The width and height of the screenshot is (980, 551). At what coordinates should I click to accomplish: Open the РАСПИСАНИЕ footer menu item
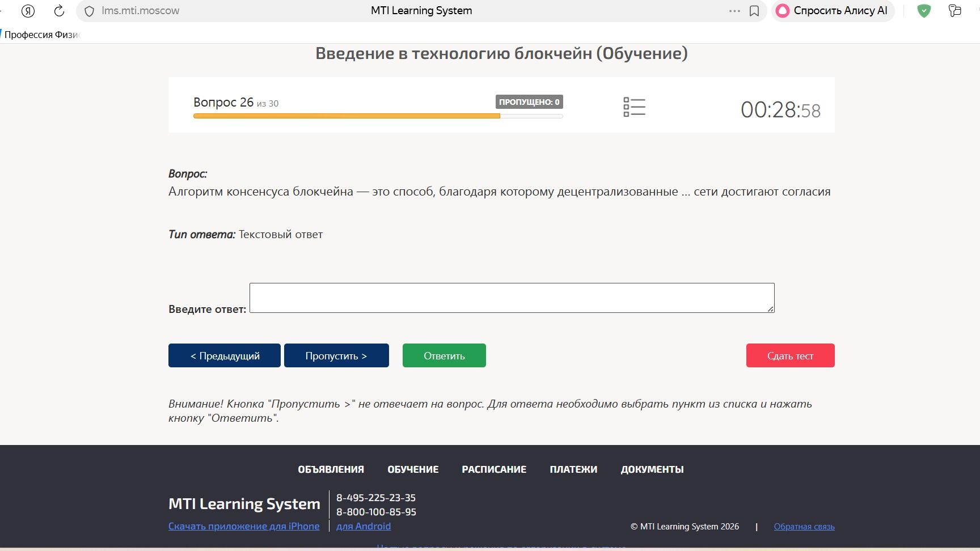click(494, 469)
